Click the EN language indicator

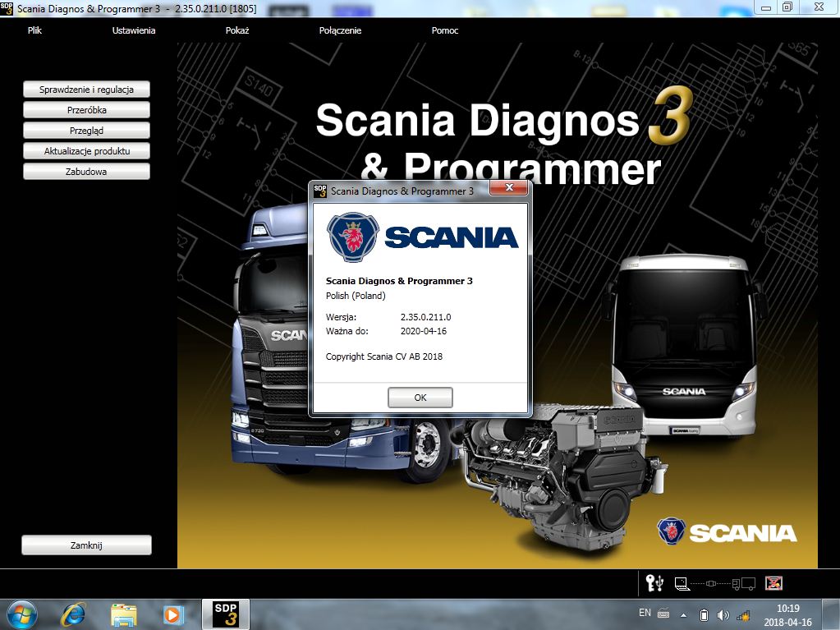coord(645,612)
